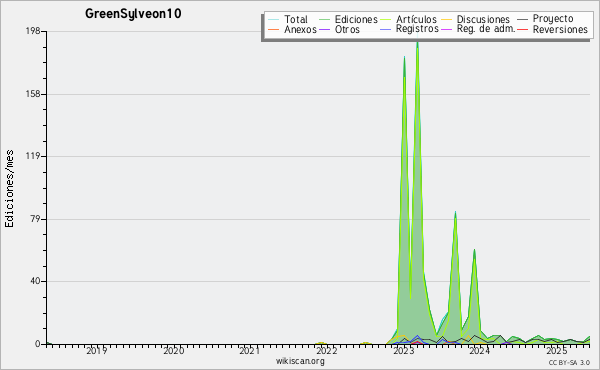
Task: Click the y-axis label 158
Action: coord(33,94)
